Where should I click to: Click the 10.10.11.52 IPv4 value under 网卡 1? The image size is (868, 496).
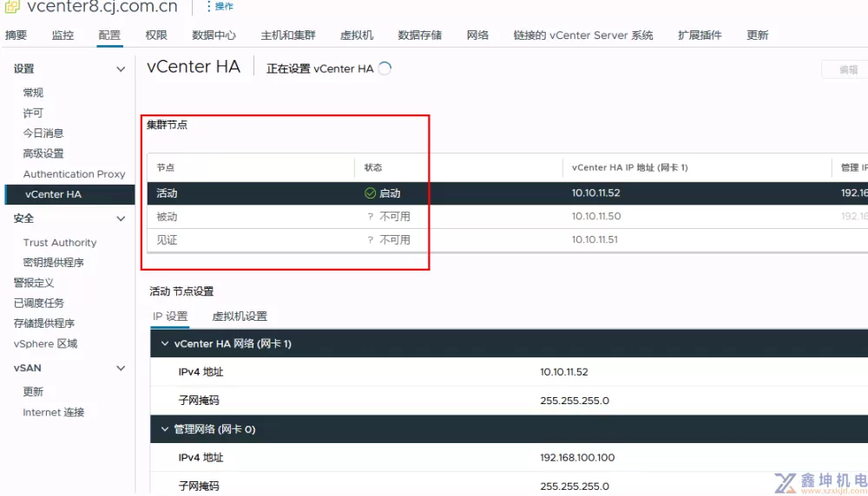564,372
